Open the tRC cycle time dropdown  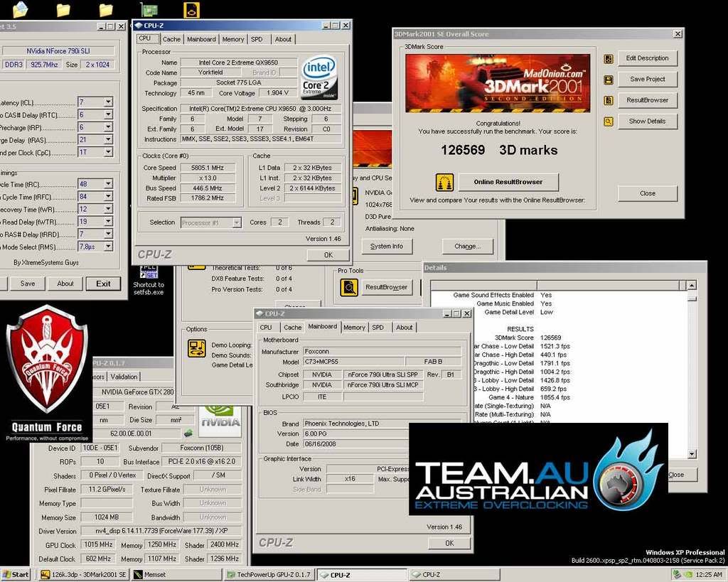click(x=108, y=184)
